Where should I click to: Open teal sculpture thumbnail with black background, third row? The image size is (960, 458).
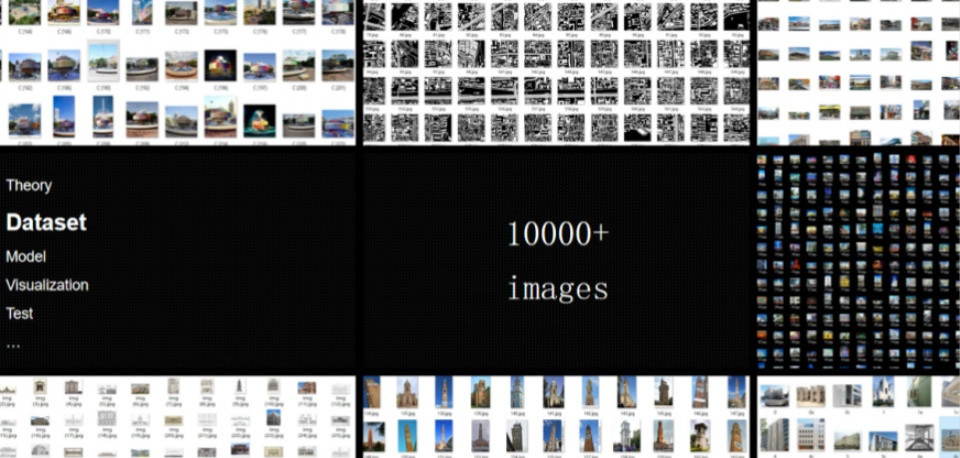pos(258,118)
